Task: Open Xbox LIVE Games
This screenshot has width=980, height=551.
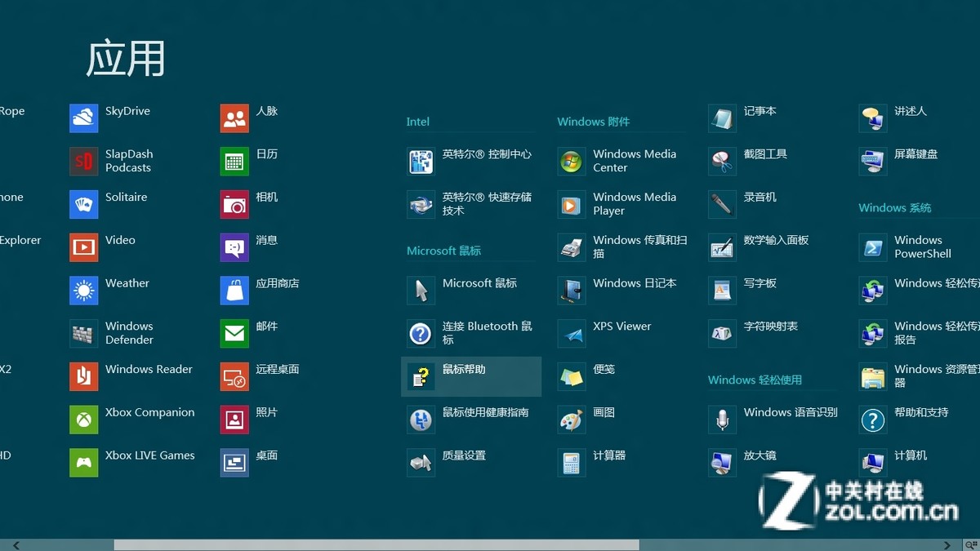Action: 84,462
